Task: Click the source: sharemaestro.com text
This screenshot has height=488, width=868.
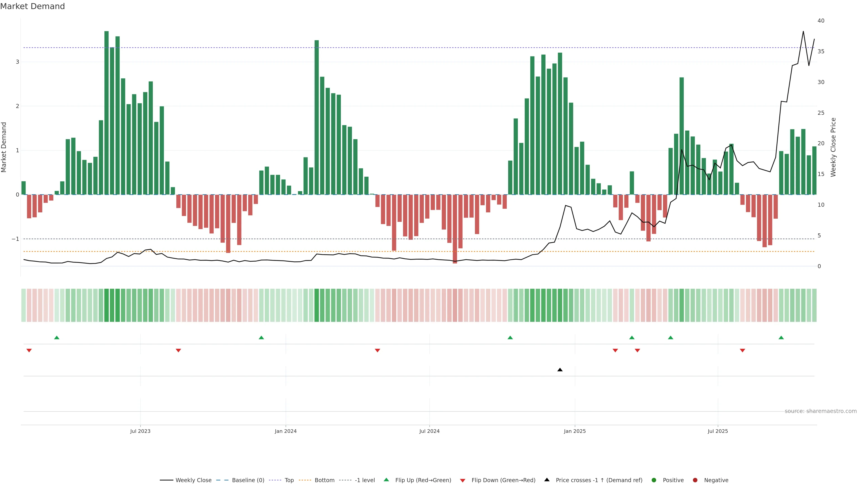Action: [821, 411]
